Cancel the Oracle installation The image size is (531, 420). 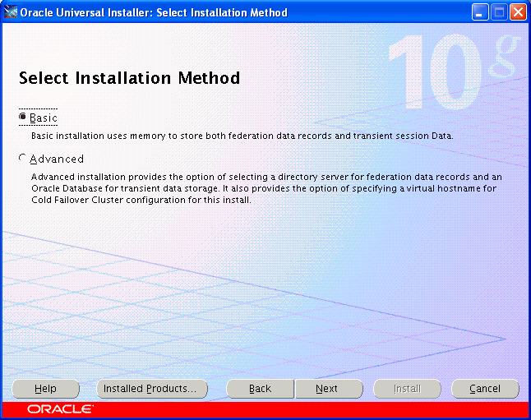click(485, 389)
